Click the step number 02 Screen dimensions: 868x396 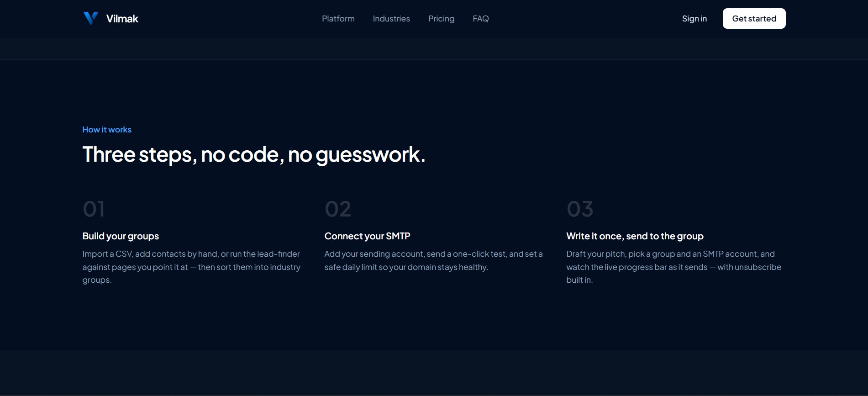point(338,209)
